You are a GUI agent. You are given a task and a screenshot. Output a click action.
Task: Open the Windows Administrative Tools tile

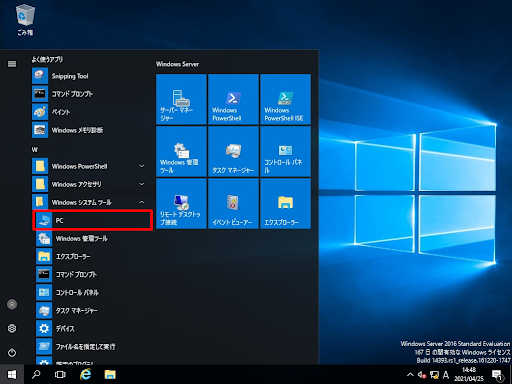(181, 151)
